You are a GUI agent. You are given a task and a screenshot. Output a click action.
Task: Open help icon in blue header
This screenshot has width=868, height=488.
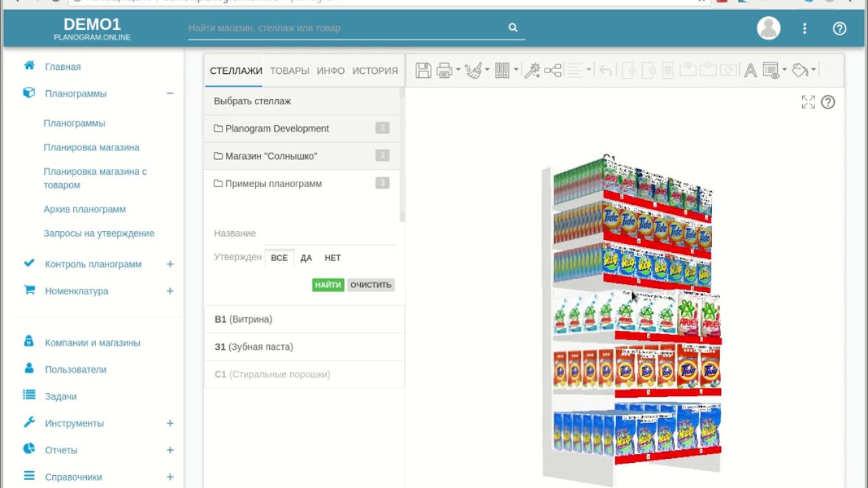[840, 28]
